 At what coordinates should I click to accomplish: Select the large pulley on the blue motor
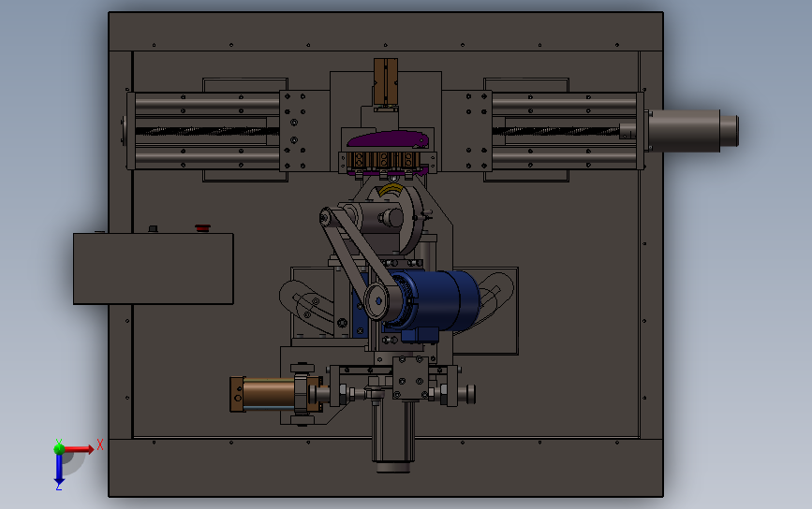(378, 301)
